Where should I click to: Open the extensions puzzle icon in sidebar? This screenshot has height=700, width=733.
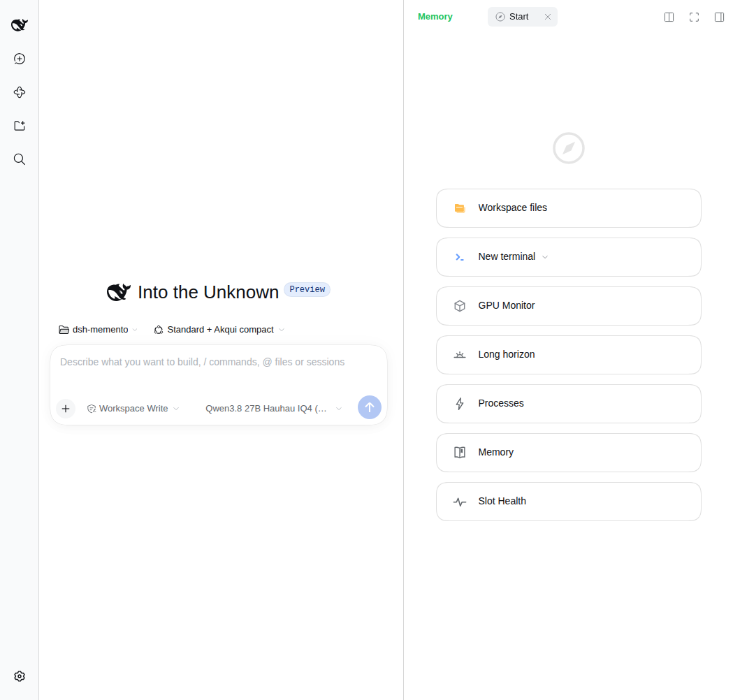pyautogui.click(x=19, y=92)
